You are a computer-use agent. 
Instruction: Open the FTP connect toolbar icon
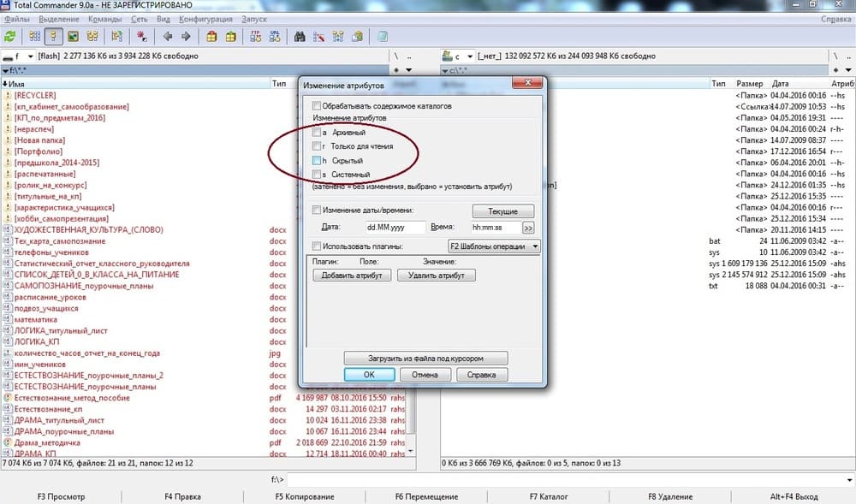(x=255, y=37)
